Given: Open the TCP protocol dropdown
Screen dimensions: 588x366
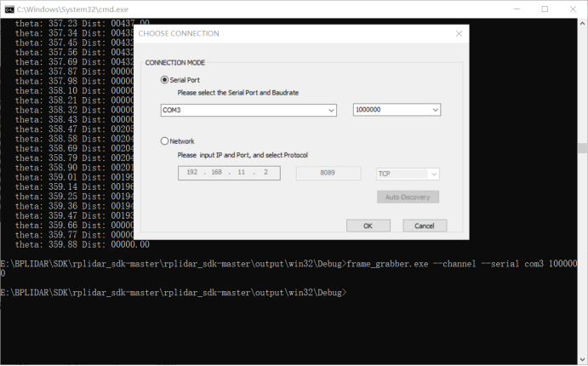Looking at the screenshot, I should [408, 174].
